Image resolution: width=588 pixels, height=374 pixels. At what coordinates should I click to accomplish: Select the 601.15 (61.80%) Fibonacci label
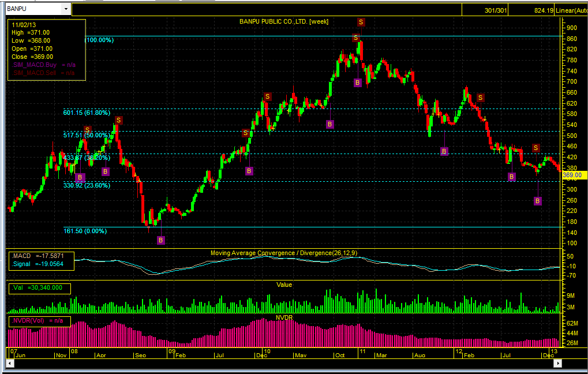(x=87, y=113)
